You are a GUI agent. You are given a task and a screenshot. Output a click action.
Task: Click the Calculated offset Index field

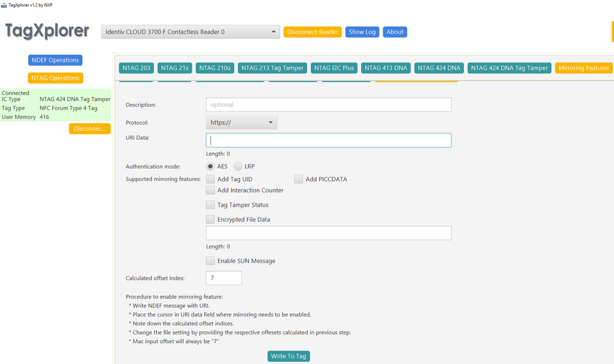[224, 278]
